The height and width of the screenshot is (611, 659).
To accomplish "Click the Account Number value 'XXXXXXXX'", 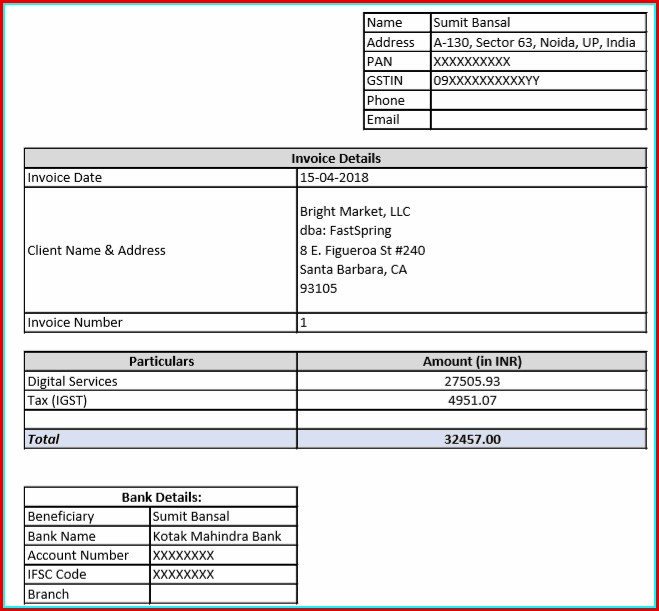I will [224, 556].
